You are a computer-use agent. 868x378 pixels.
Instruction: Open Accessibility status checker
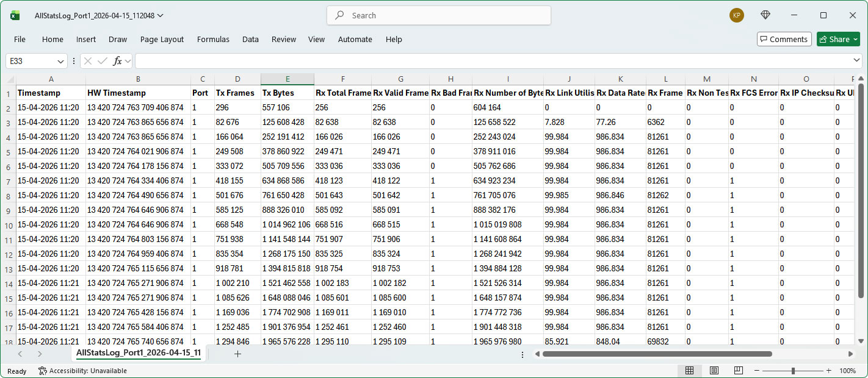tap(82, 371)
